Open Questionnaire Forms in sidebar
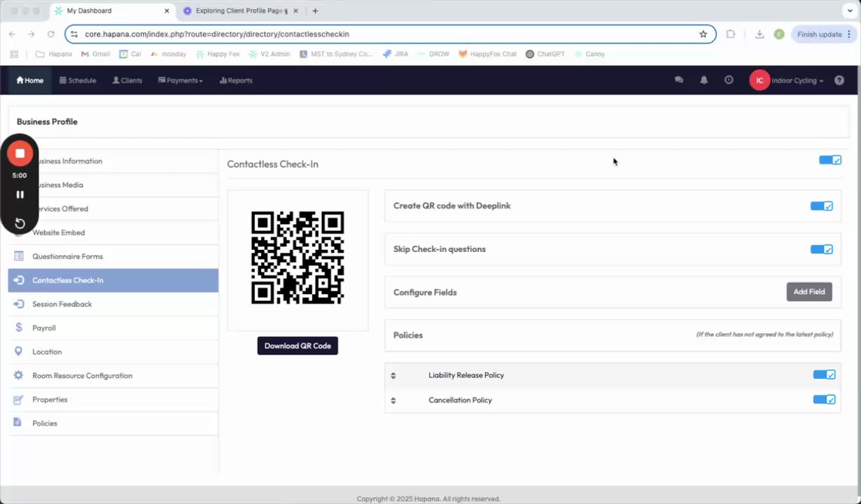Image resolution: width=861 pixels, height=504 pixels. click(113, 256)
